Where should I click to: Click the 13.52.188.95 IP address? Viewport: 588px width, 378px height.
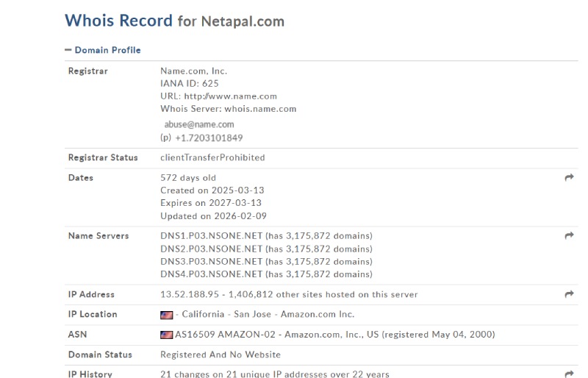(190, 295)
